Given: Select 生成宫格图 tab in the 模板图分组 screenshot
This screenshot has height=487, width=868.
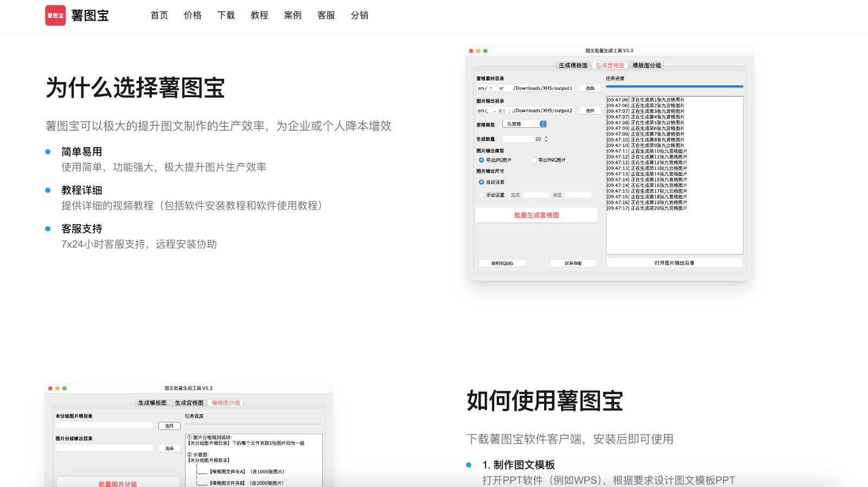Looking at the screenshot, I should click(189, 403).
